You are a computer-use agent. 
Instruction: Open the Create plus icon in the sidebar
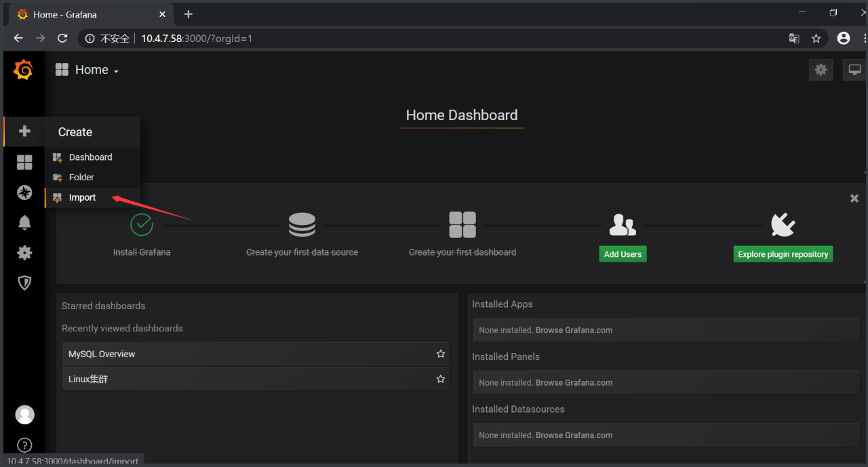point(24,131)
